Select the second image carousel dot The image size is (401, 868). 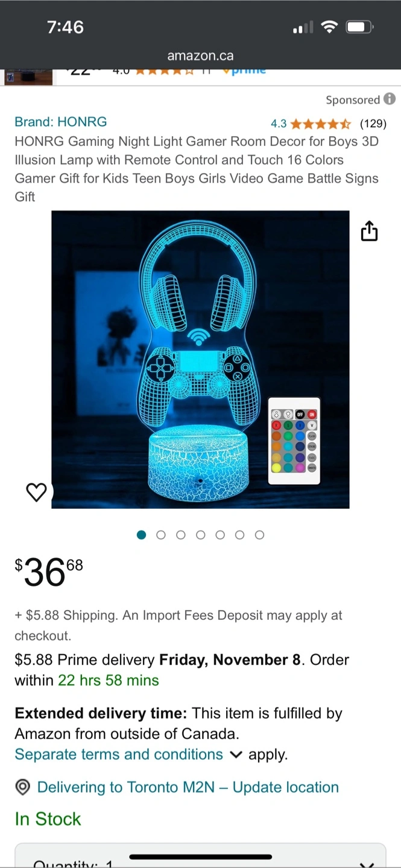pyautogui.click(x=161, y=535)
